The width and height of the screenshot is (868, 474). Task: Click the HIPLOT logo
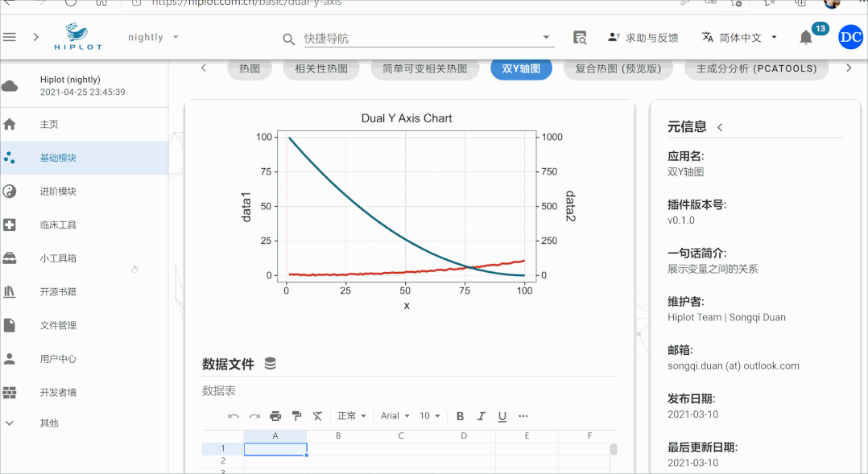[78, 37]
